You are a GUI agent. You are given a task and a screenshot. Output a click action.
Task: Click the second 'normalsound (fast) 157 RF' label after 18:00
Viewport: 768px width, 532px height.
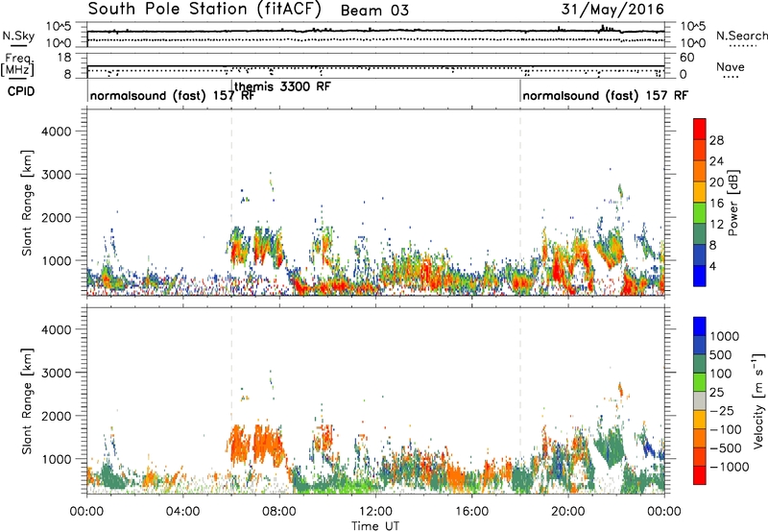coord(605,95)
